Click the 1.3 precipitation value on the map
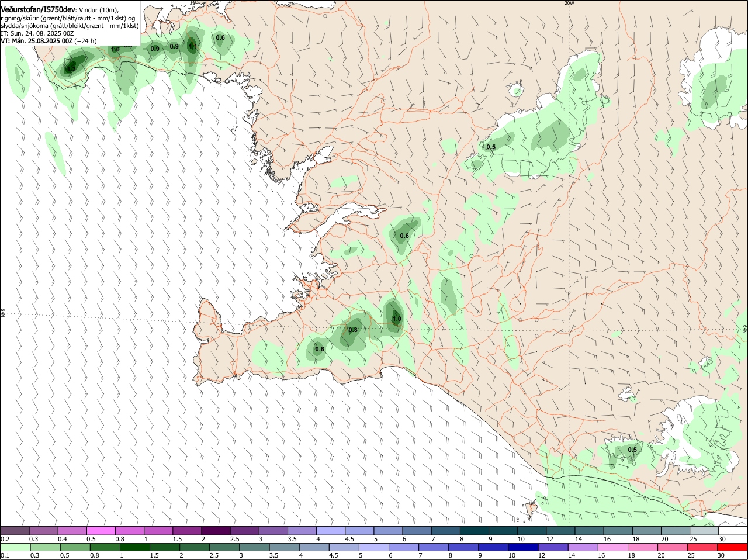 pos(71,69)
